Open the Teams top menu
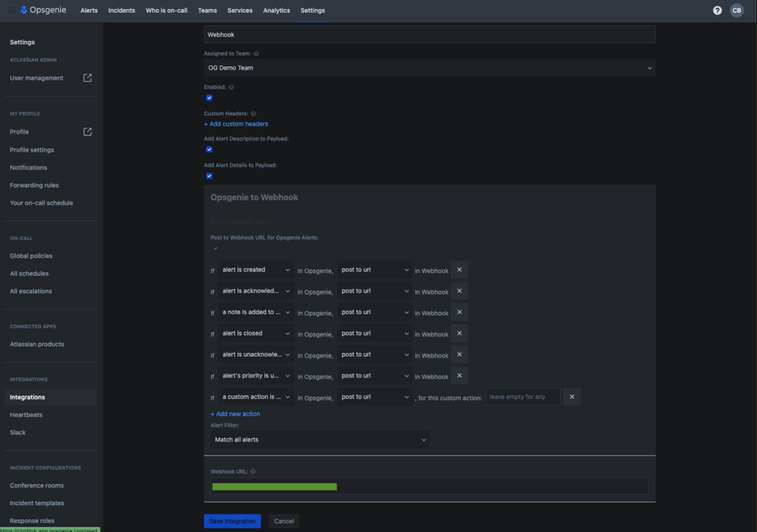This screenshot has height=532, width=757. coord(207,11)
